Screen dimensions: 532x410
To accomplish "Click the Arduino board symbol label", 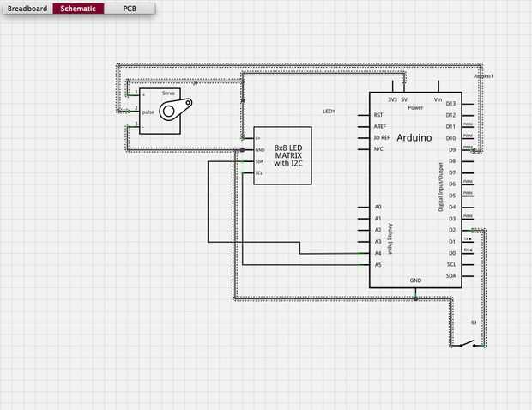I will (414, 138).
